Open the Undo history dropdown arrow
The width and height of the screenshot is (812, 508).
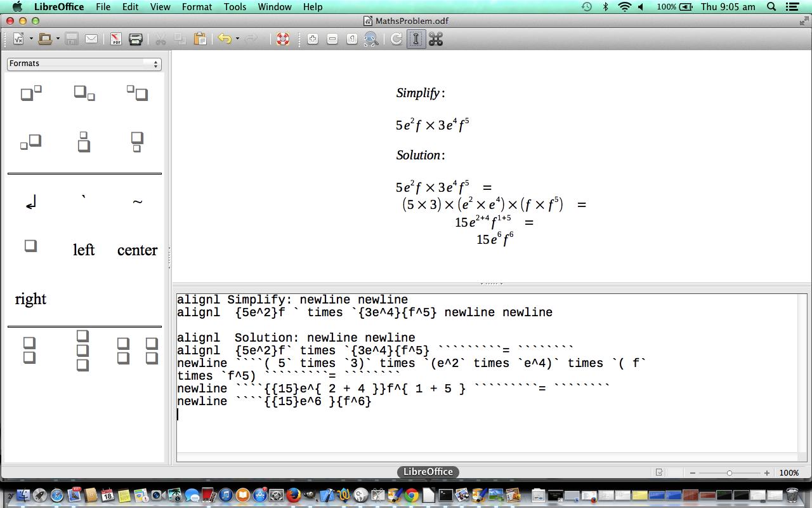coord(237,39)
